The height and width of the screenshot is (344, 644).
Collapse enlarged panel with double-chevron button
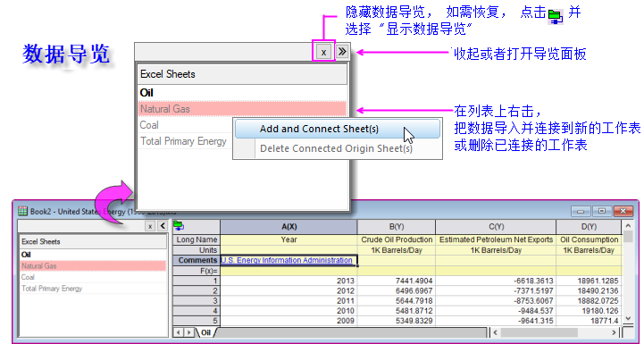point(342,52)
